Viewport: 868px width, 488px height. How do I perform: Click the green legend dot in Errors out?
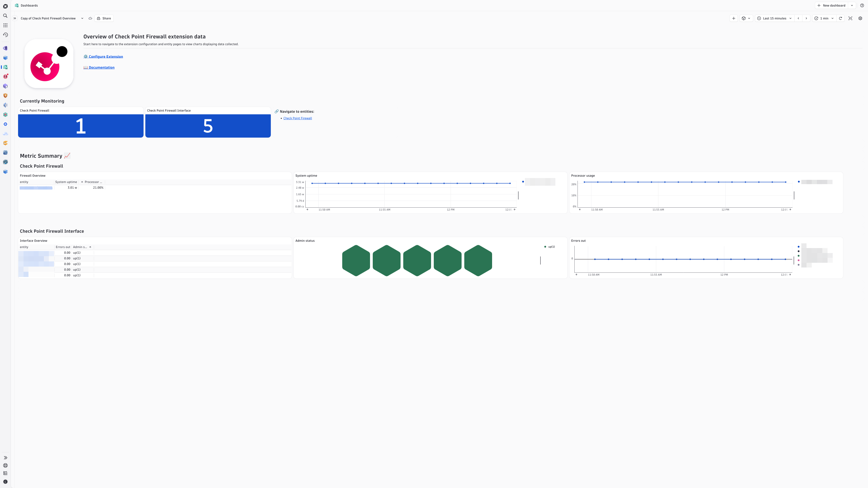click(799, 256)
